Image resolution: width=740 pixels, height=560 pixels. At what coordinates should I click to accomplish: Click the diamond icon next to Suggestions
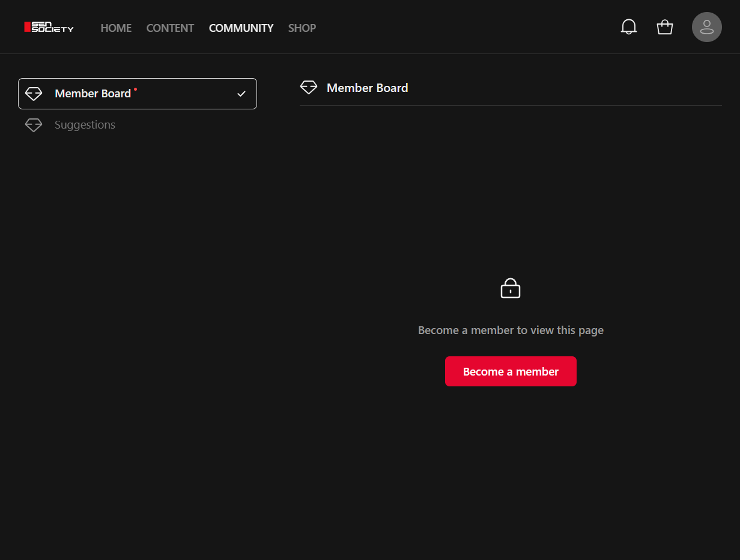34,125
